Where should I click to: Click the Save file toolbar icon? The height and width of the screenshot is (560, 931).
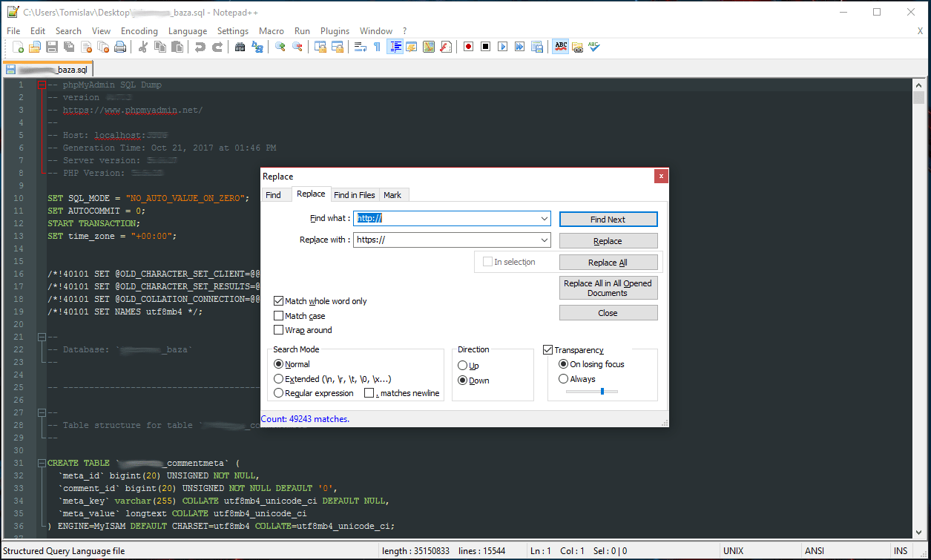pyautogui.click(x=52, y=47)
